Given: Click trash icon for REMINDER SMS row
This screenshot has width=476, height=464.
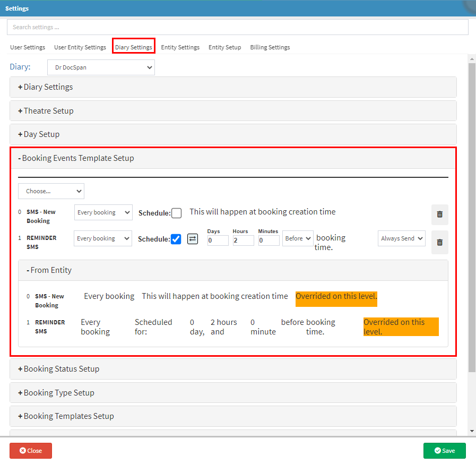Looking at the screenshot, I should [439, 242].
